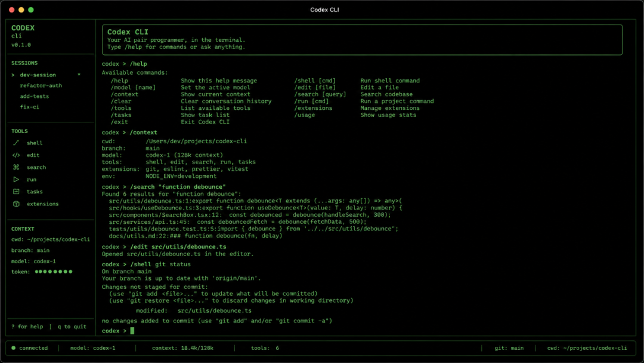Click the "? for help" hint

(x=27, y=327)
